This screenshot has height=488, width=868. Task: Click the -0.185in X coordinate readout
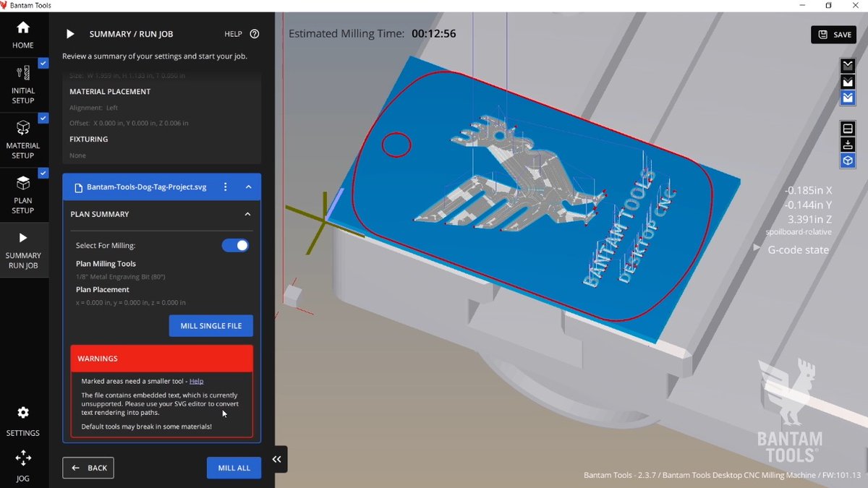coord(808,190)
